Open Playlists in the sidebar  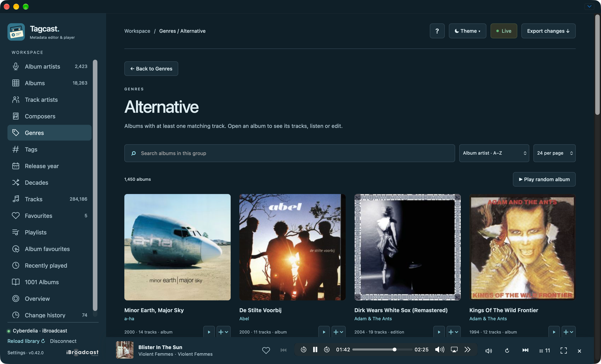[50, 232]
